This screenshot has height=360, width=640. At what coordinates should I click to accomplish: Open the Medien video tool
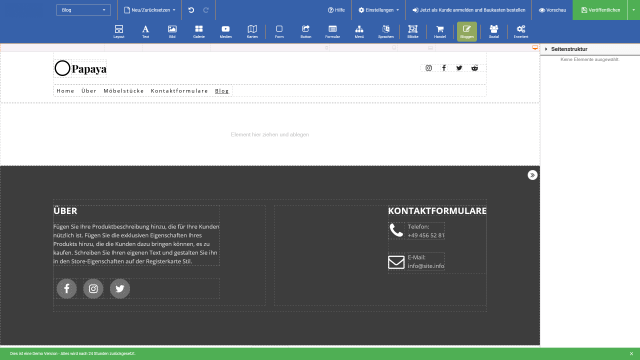[x=226, y=31]
